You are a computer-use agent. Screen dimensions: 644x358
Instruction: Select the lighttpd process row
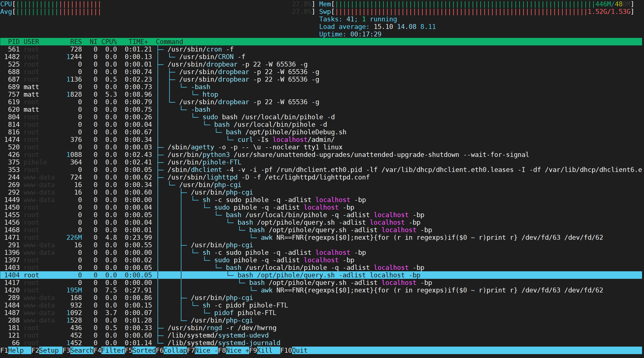click(321, 177)
